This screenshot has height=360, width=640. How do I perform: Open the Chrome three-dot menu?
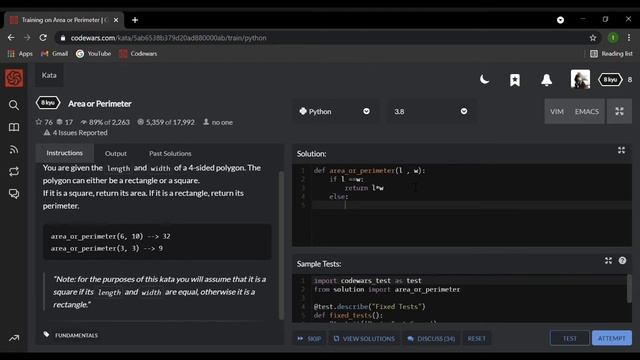[x=629, y=38]
